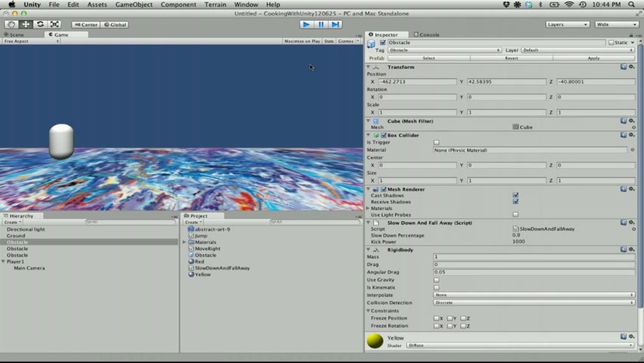Open the Assets menu
Image resolution: width=644 pixels, height=363 pixels.
click(97, 5)
